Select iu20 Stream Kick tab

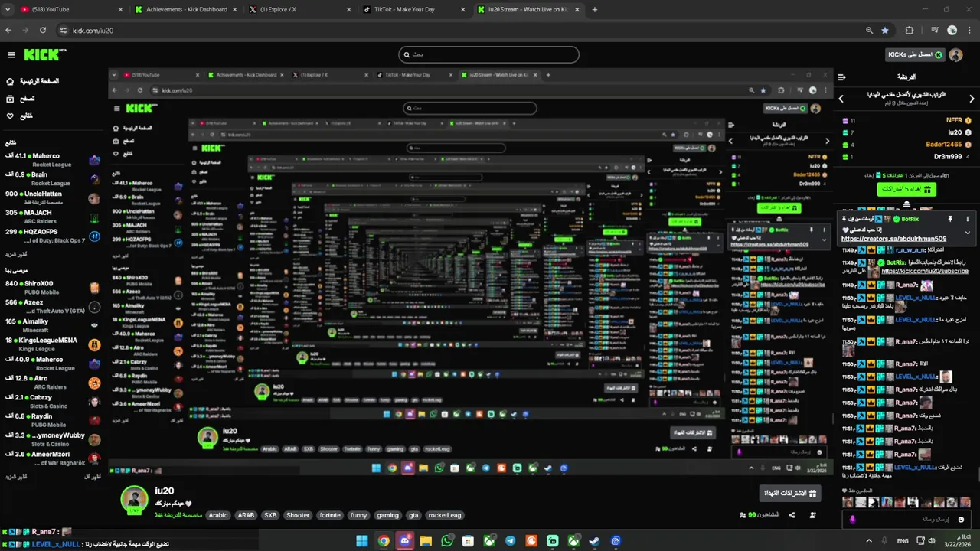click(528, 9)
